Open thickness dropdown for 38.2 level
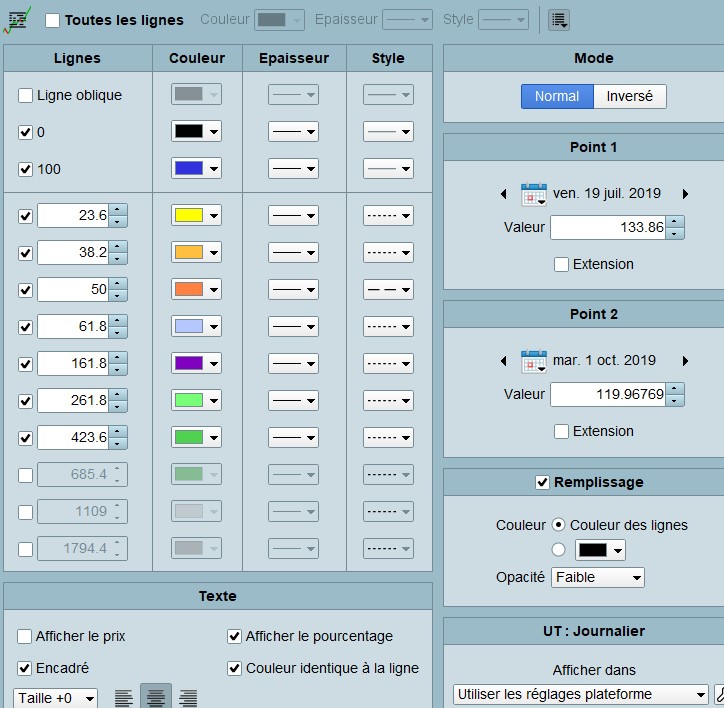The image size is (724, 708). 294,253
